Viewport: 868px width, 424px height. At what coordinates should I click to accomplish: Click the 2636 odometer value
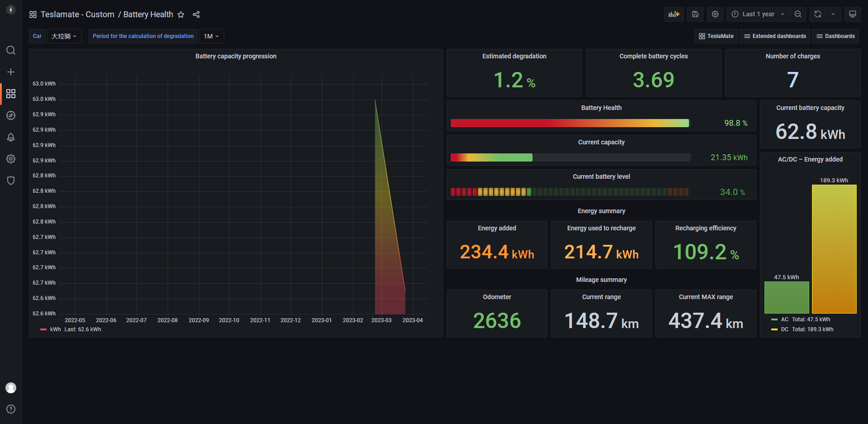click(x=497, y=321)
